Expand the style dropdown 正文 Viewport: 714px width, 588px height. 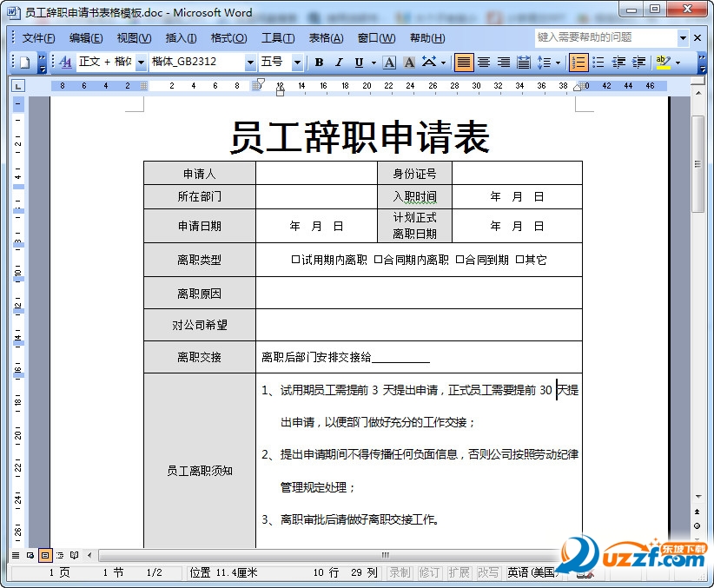click(x=142, y=63)
